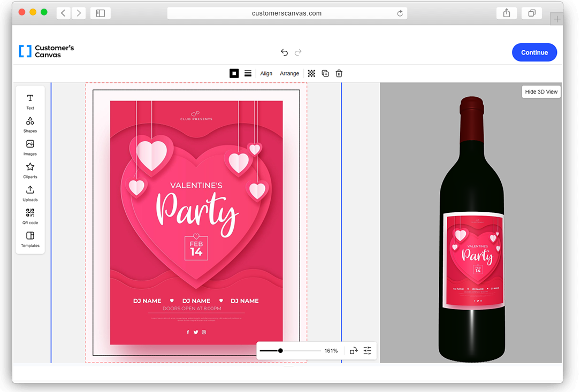Toggle the transparency checkerboard option
Image resolution: width=581 pixels, height=392 pixels.
point(311,74)
